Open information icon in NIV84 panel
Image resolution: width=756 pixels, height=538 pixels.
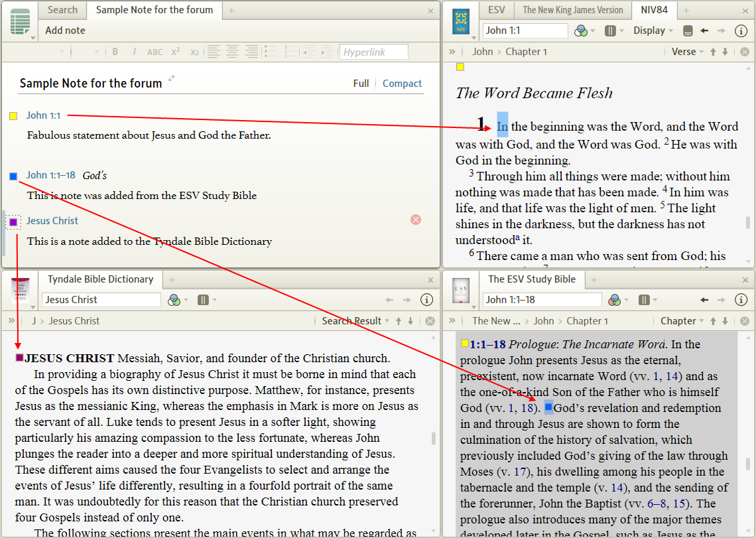[741, 31]
